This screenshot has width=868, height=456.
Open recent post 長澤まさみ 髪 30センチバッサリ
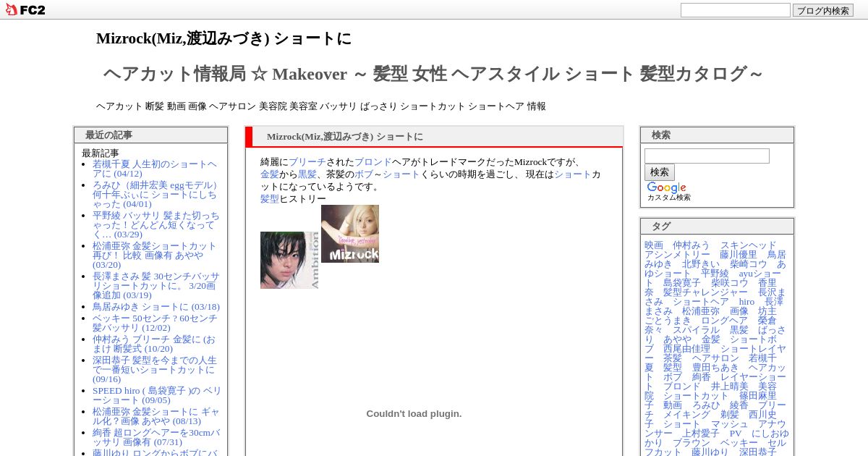coord(156,285)
